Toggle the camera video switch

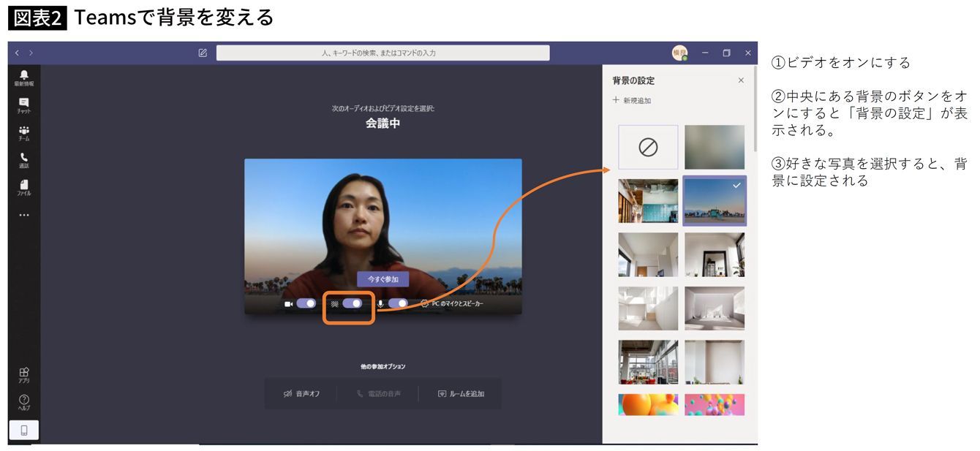pyautogui.click(x=306, y=303)
